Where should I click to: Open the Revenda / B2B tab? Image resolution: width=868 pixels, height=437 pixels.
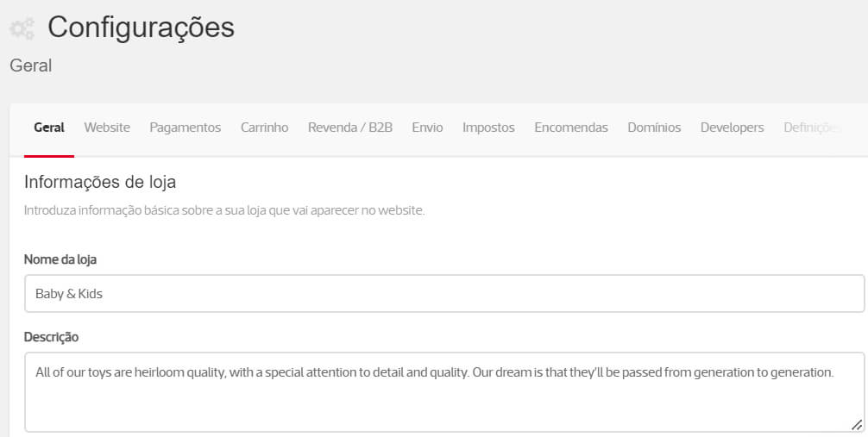[349, 128]
